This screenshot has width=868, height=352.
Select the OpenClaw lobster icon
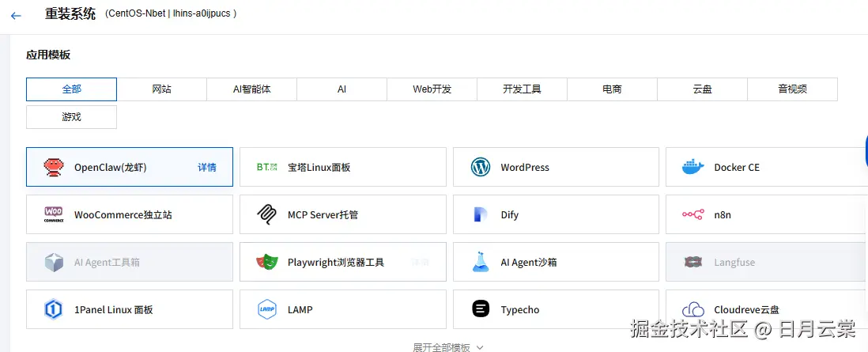coord(54,168)
